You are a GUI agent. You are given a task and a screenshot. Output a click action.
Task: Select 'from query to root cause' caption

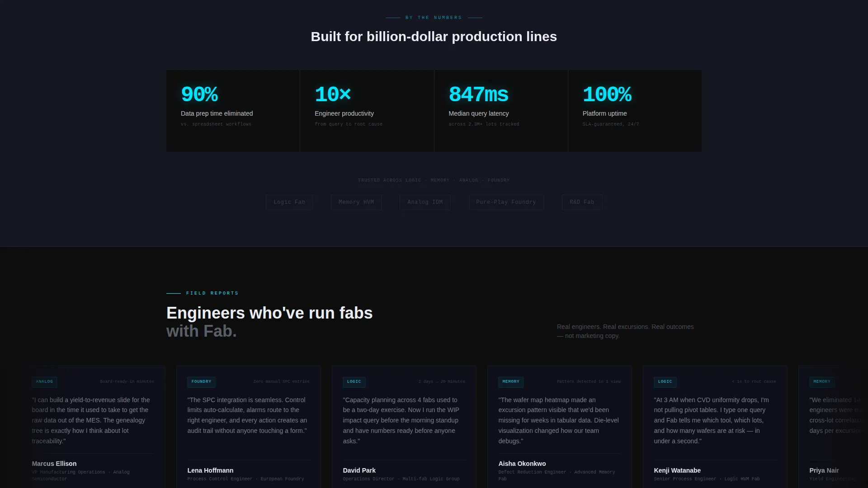(349, 124)
